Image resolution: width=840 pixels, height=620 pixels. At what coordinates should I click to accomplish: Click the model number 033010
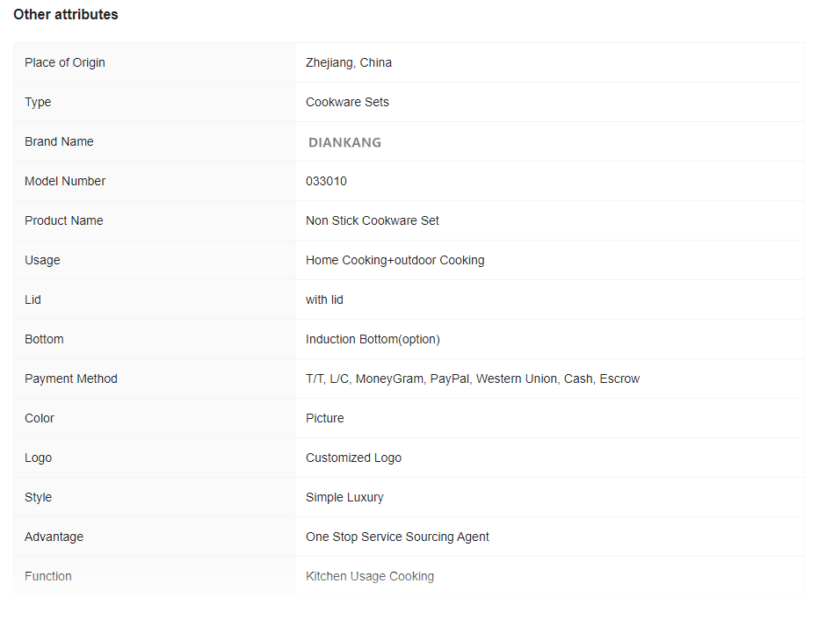coord(326,181)
